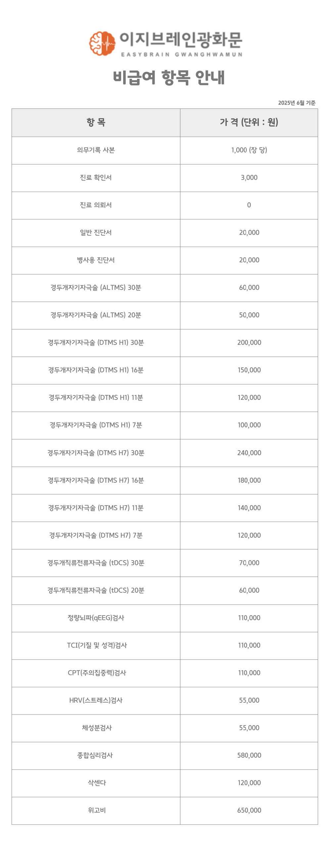Click the 정량뇌파(qEEG)검사 item cell
The image size is (331, 868).
click(x=96, y=618)
